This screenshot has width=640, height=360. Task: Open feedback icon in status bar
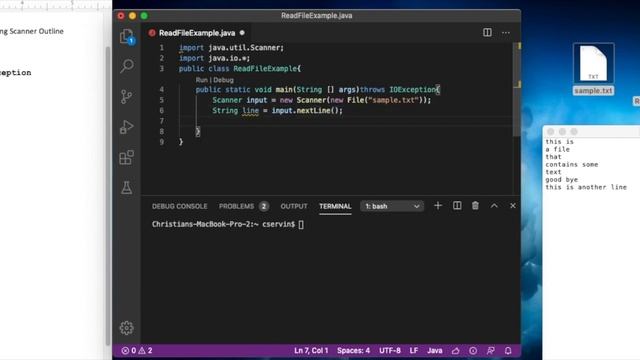tap(491, 351)
